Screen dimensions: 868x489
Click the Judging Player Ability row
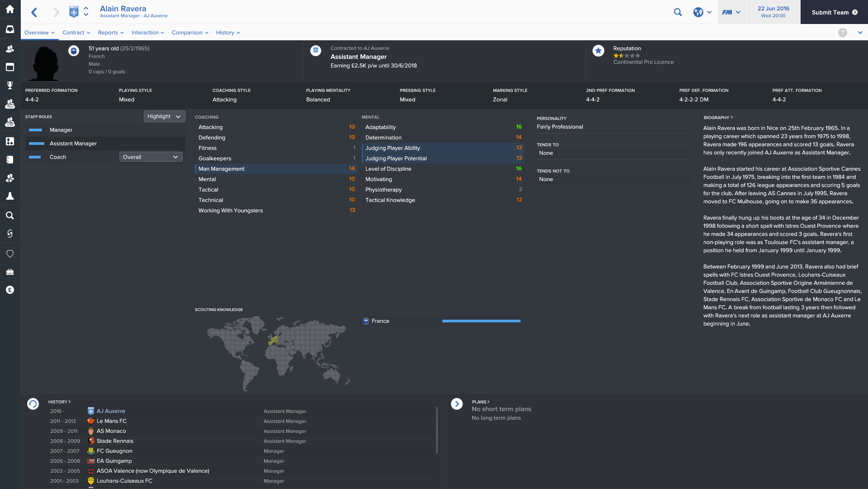[443, 148]
